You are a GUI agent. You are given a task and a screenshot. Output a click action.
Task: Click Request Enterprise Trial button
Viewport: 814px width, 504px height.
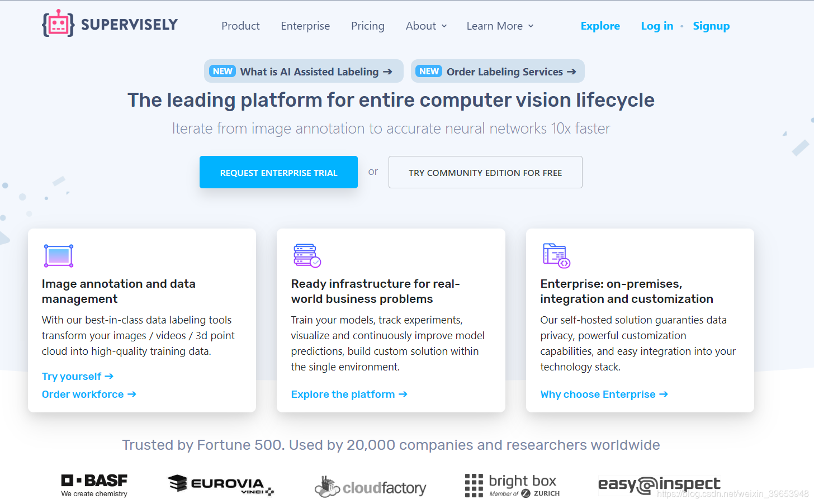(278, 172)
